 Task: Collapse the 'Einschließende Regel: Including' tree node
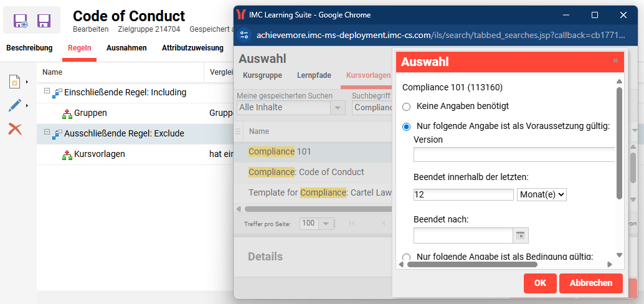tap(47, 92)
